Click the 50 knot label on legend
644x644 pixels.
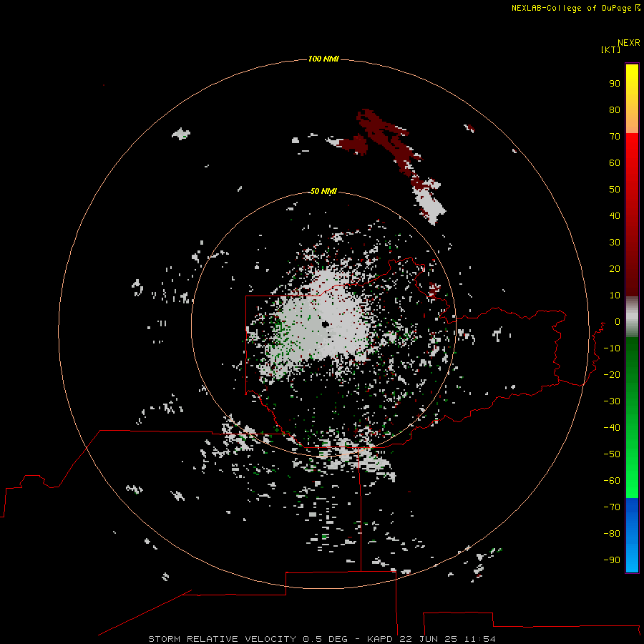point(615,190)
